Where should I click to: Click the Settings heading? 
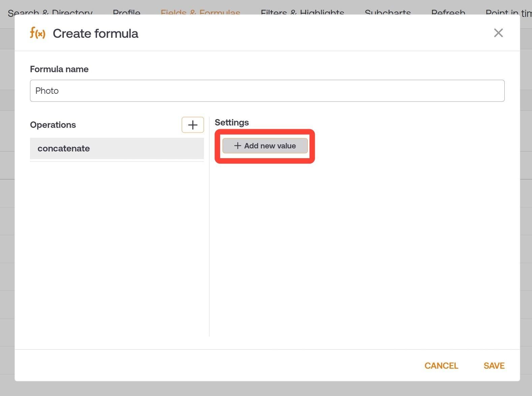(232, 122)
